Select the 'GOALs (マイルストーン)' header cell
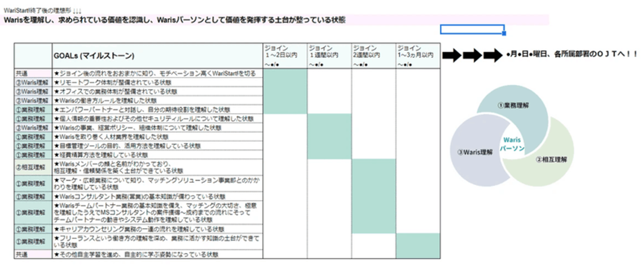Image resolution: width=644 pixels, height=268 pixels. (157, 56)
